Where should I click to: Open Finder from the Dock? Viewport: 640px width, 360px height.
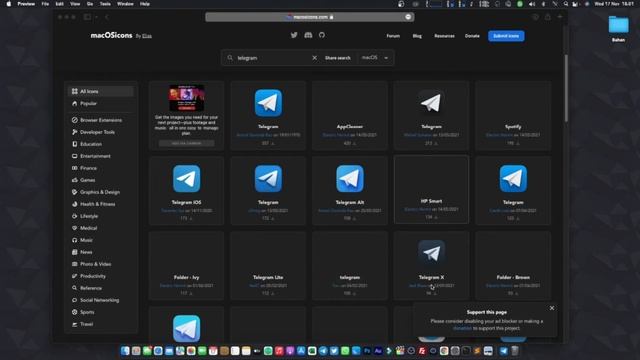[x=125, y=351]
